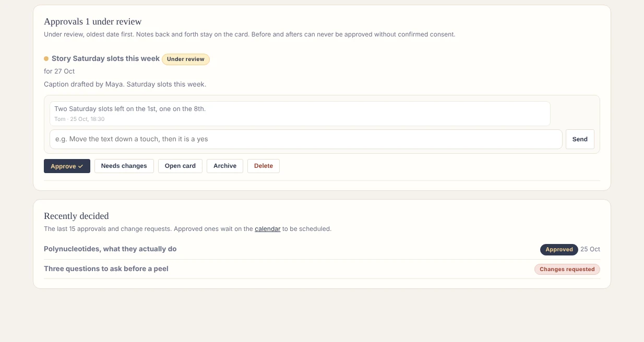This screenshot has width=644, height=342.
Task: Send the review note
Action: point(580,139)
